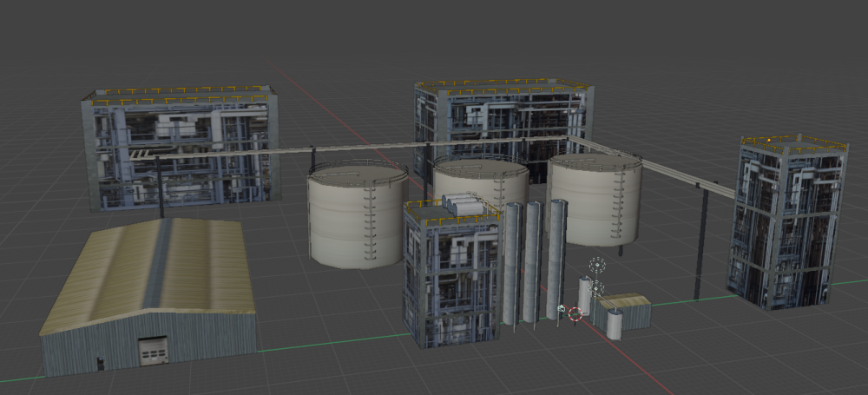
Task: Select the upper point light icon
Action: click(596, 266)
